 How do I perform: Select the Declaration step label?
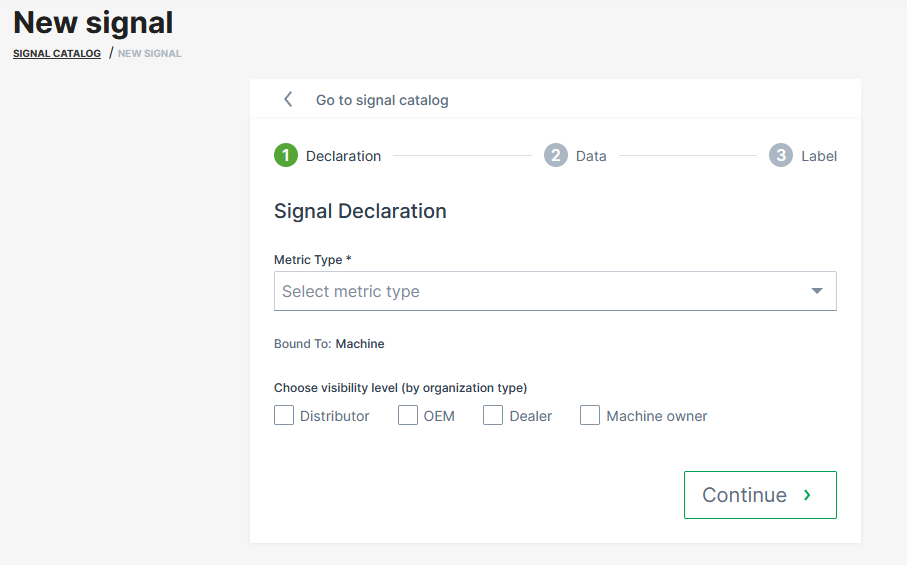[343, 156]
